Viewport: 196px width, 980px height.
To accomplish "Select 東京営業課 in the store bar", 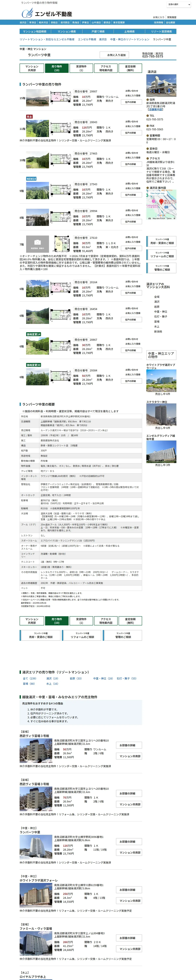I will tap(119, 22).
